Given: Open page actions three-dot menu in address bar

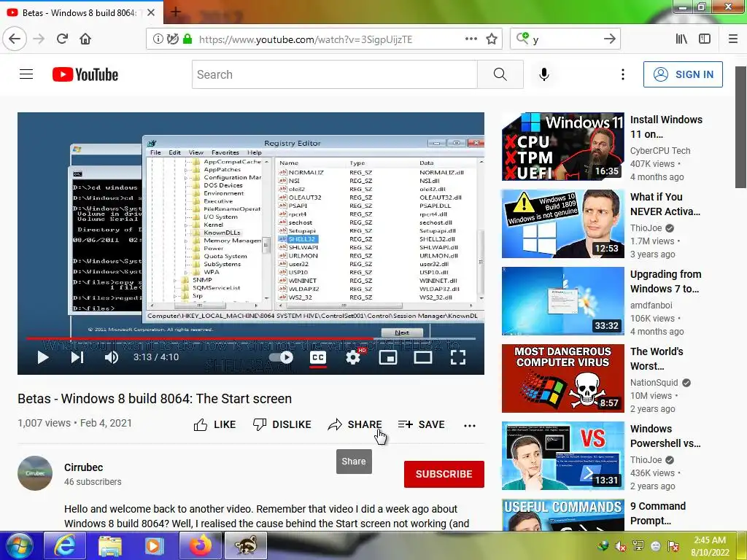Looking at the screenshot, I should [x=471, y=39].
